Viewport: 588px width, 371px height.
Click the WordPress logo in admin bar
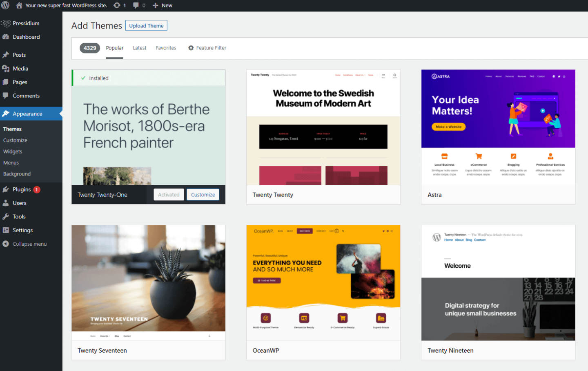click(5, 5)
